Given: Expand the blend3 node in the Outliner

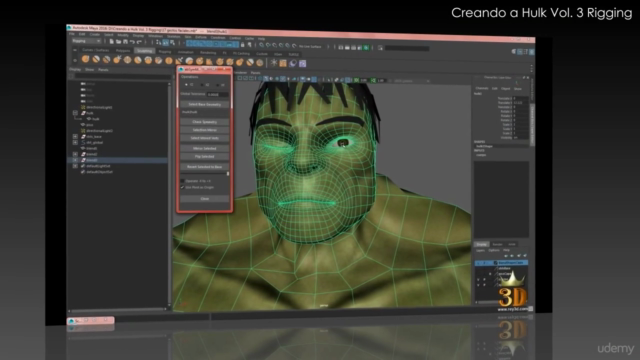Looking at the screenshot, I should (75, 160).
